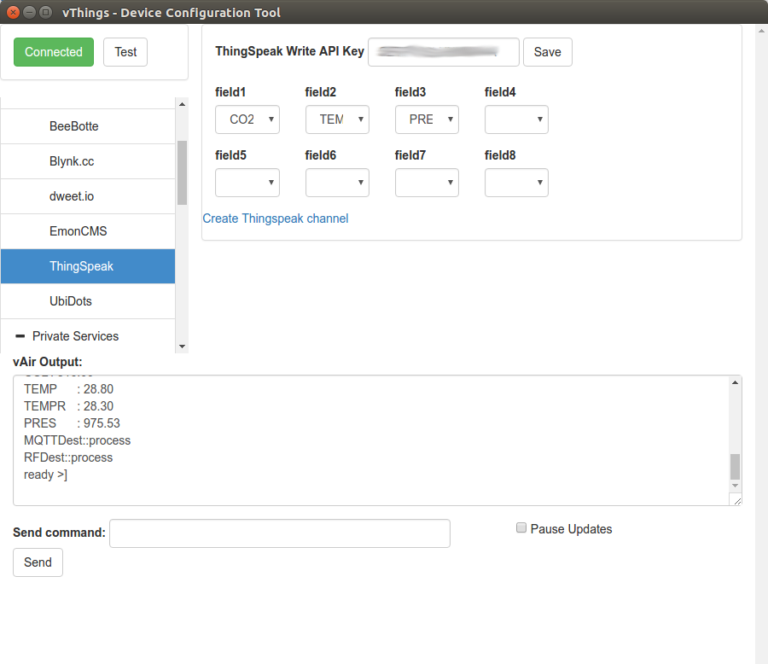This screenshot has width=768, height=664.
Task: Collapse the Private Services section
Action: (x=88, y=336)
